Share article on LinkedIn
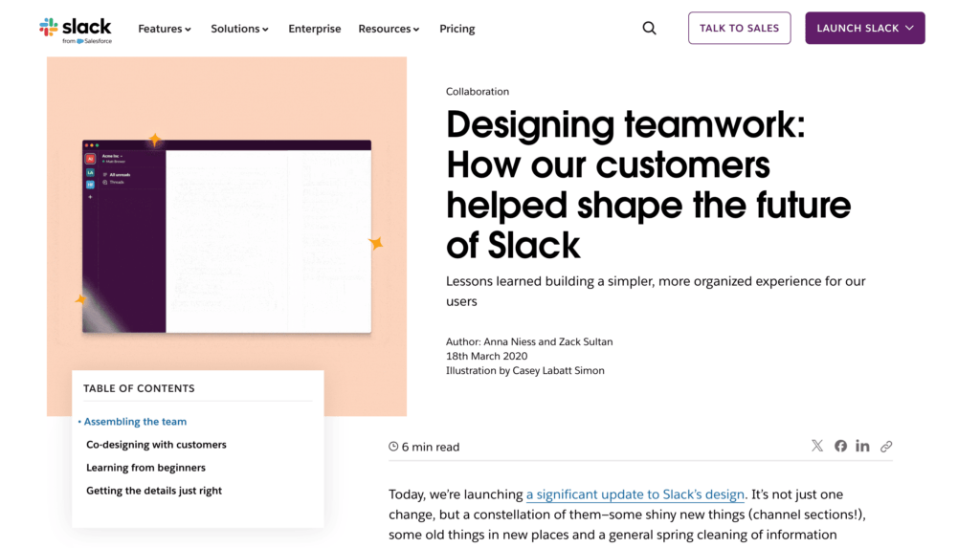This screenshot has width=980, height=548. coord(862,446)
